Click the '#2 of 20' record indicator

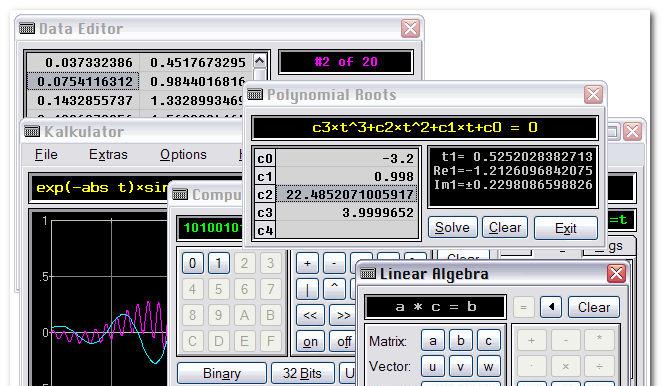346,62
